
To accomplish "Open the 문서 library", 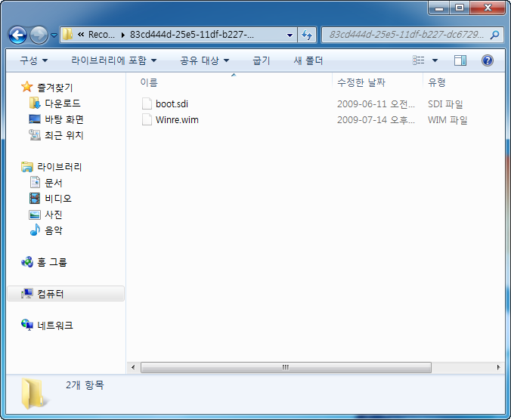I will tap(54, 183).
